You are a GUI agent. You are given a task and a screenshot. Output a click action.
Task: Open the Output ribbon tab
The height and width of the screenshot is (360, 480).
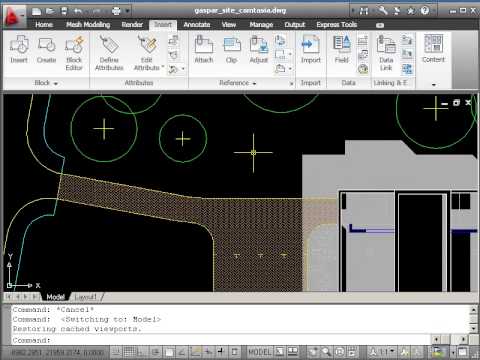tap(295, 25)
